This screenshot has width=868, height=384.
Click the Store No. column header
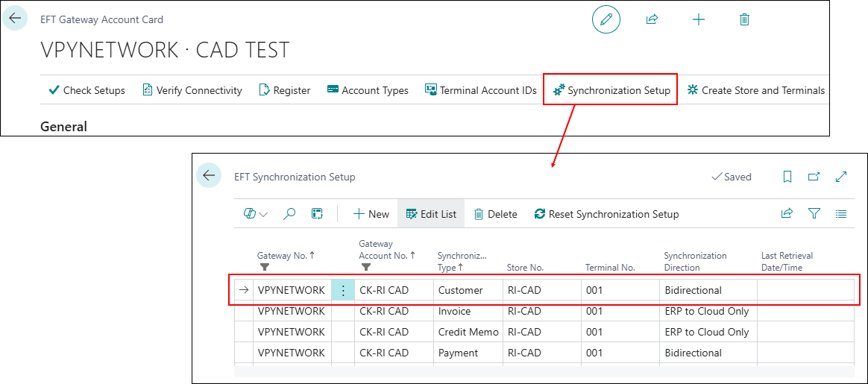525,268
